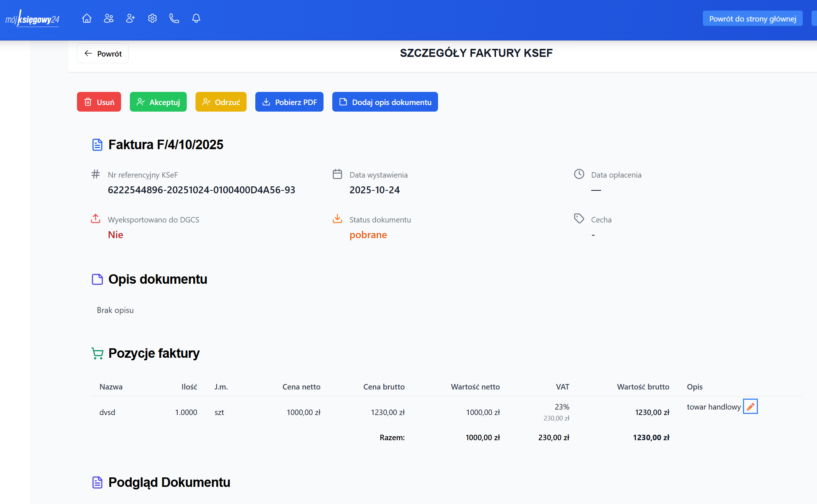Screen dimensions: 817x504
Task: Return to main page with Powrót do strony głównej
Action: (752, 18)
